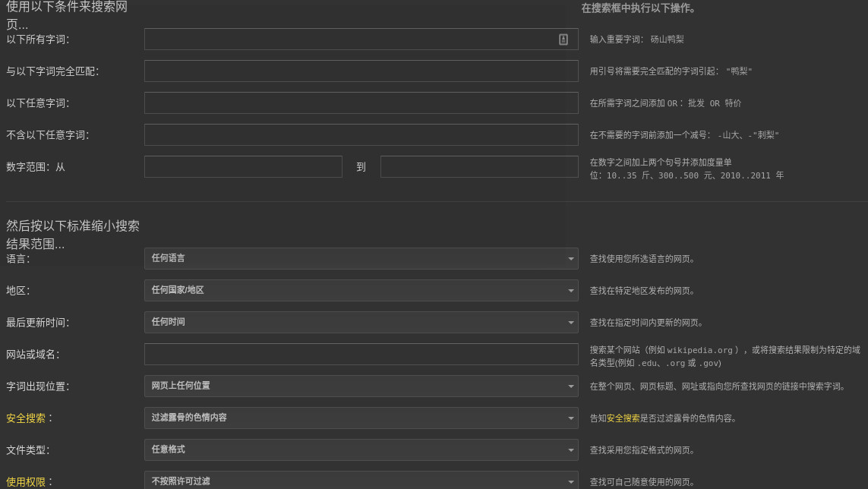Click the '在搜索框中执行以下操作' heading
868x489 pixels.
click(638, 8)
